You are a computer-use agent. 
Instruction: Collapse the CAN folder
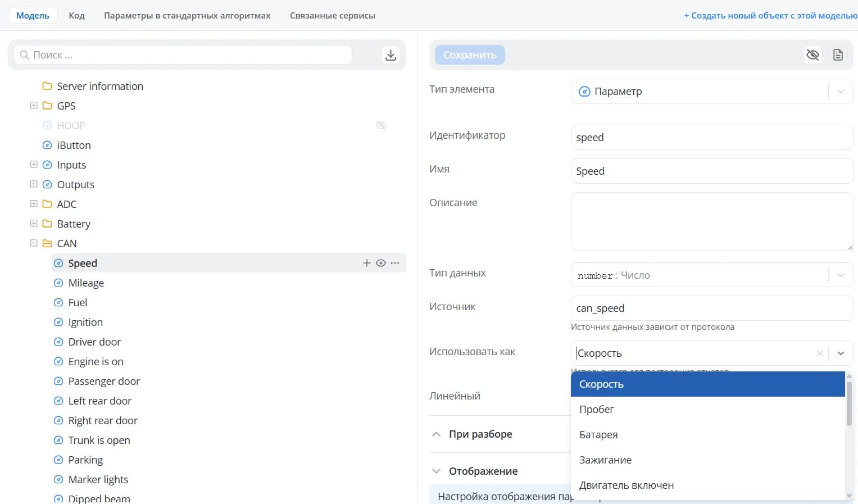click(x=34, y=243)
